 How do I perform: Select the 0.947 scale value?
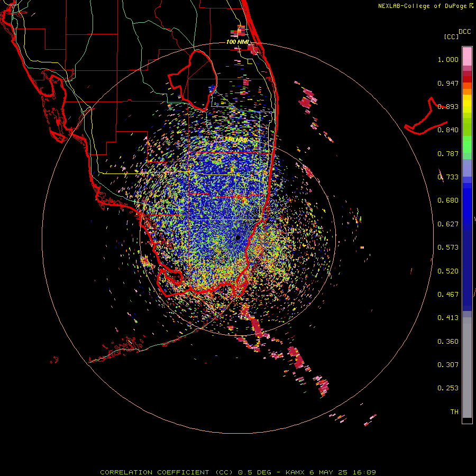pyautogui.click(x=448, y=83)
